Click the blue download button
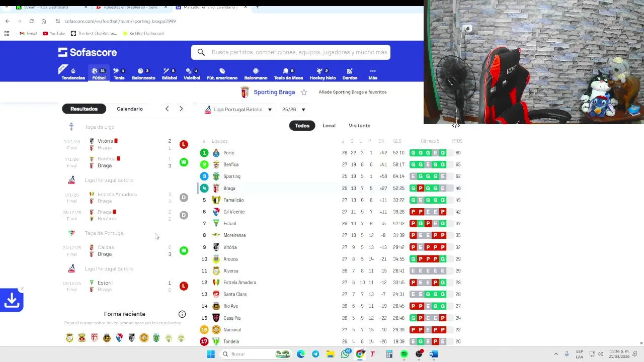 12,300
